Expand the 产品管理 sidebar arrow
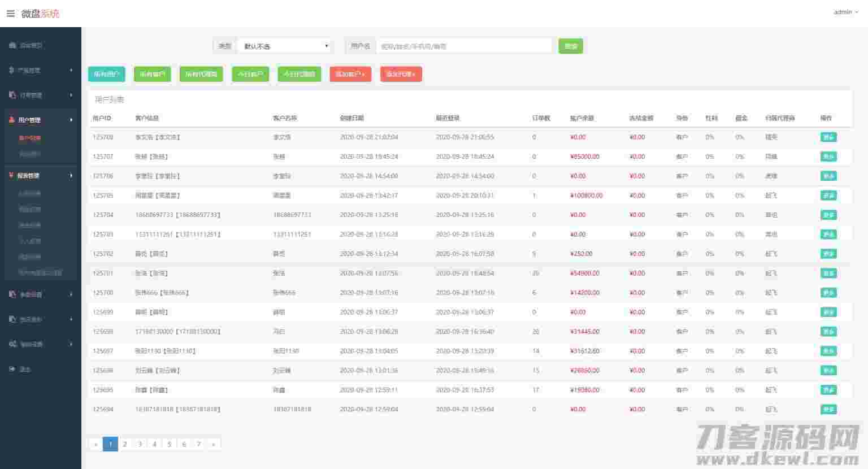This screenshot has width=868, height=469. click(71, 70)
